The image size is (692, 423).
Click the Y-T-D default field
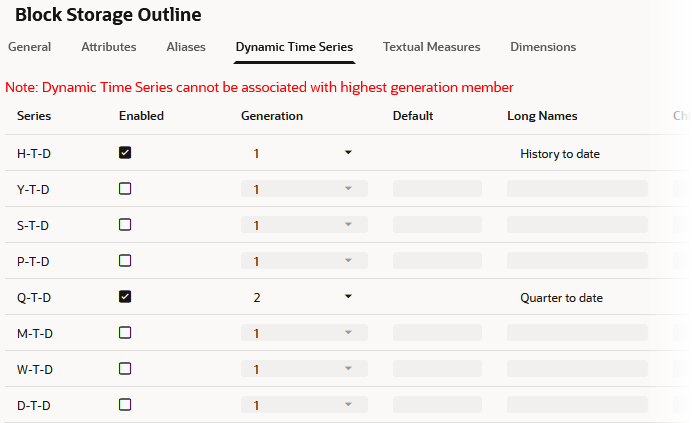pyautogui.click(x=437, y=189)
